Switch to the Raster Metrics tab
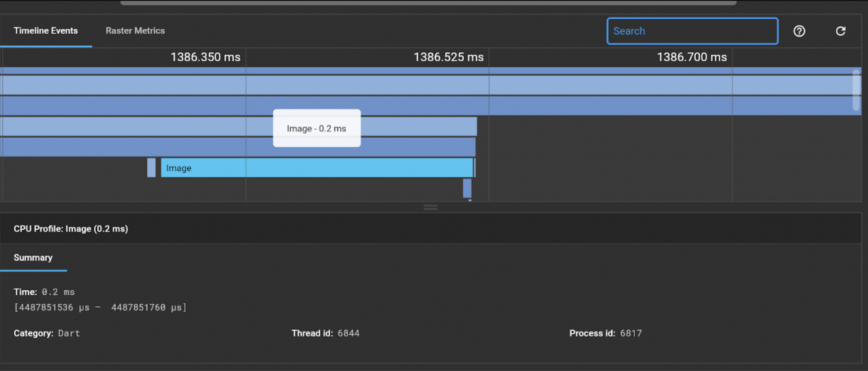The width and height of the screenshot is (868, 371). pyautogui.click(x=135, y=31)
